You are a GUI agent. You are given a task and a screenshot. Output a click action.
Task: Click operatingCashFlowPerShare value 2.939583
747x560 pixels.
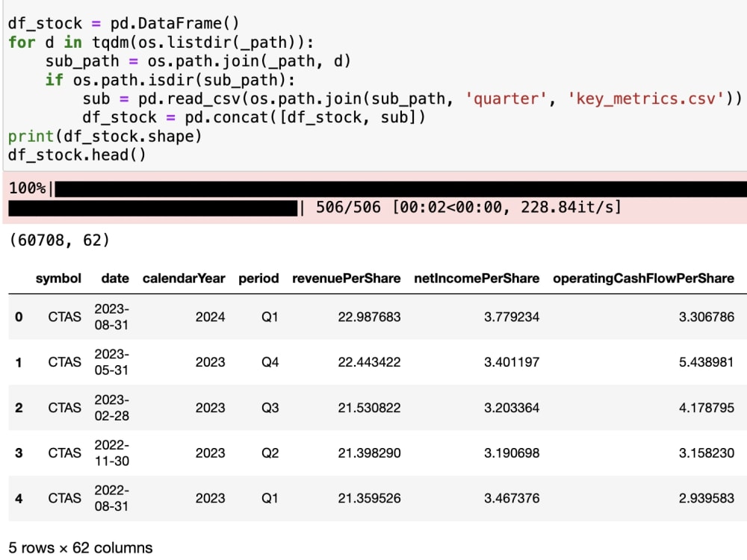[707, 499]
